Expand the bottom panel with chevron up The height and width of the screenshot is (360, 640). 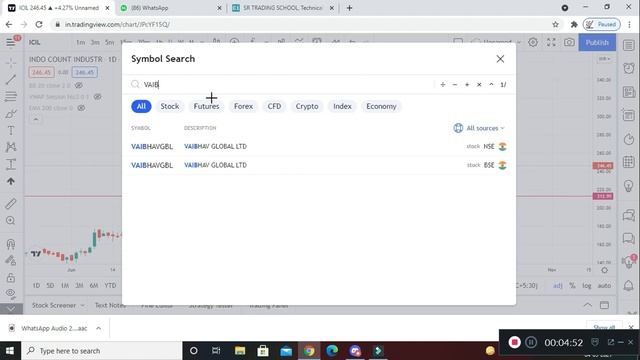pos(587,305)
